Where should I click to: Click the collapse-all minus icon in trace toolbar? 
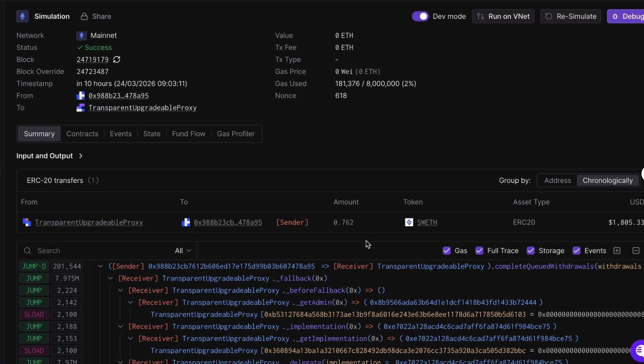click(x=636, y=251)
